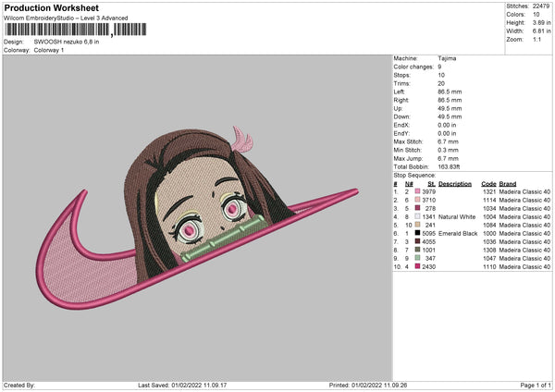Select the light pink 3710 thread swatch
Image resolution: width=555 pixels, height=392 pixels.
tap(418, 200)
